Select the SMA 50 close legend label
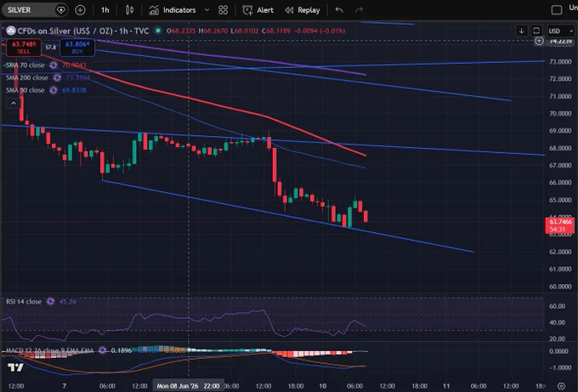Image resolution: width=578 pixels, height=392 pixels. 25,90
